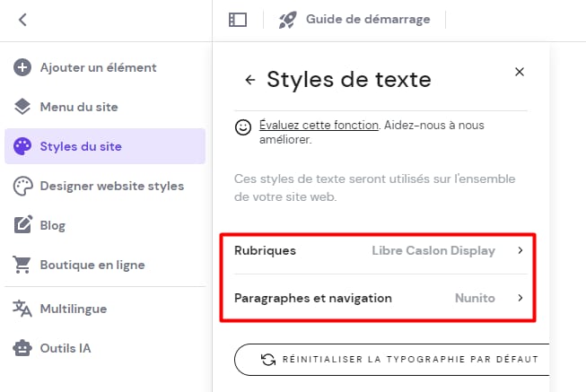Close the Styles de texte panel
Image resolution: width=586 pixels, height=392 pixels.
(520, 72)
